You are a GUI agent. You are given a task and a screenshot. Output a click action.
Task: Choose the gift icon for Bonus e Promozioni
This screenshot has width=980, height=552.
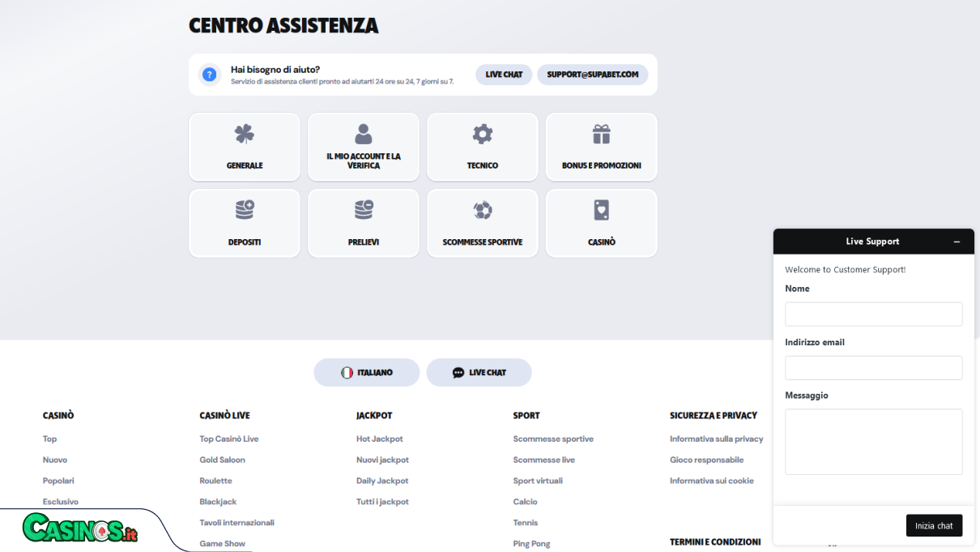click(601, 134)
